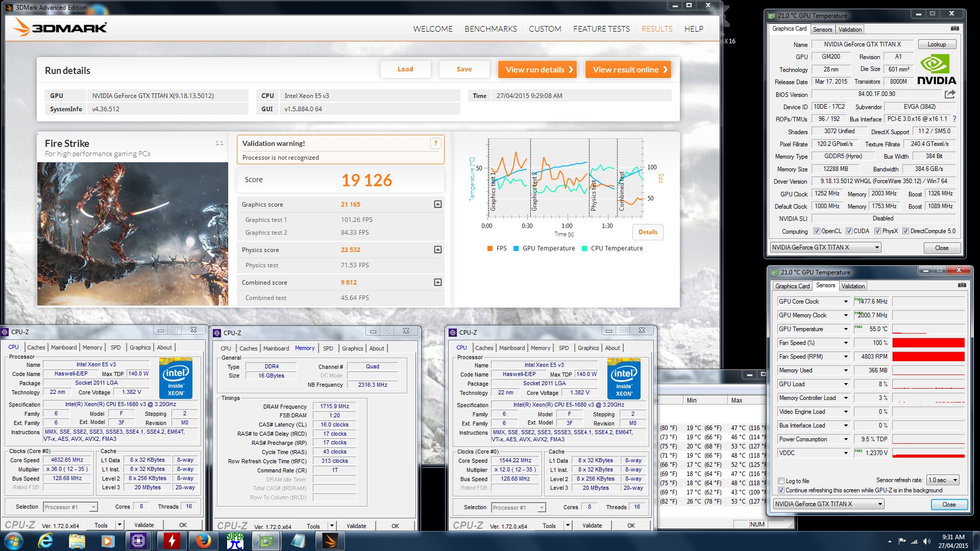Toggle the CUDA checkbox in GPU-Z

(x=849, y=231)
